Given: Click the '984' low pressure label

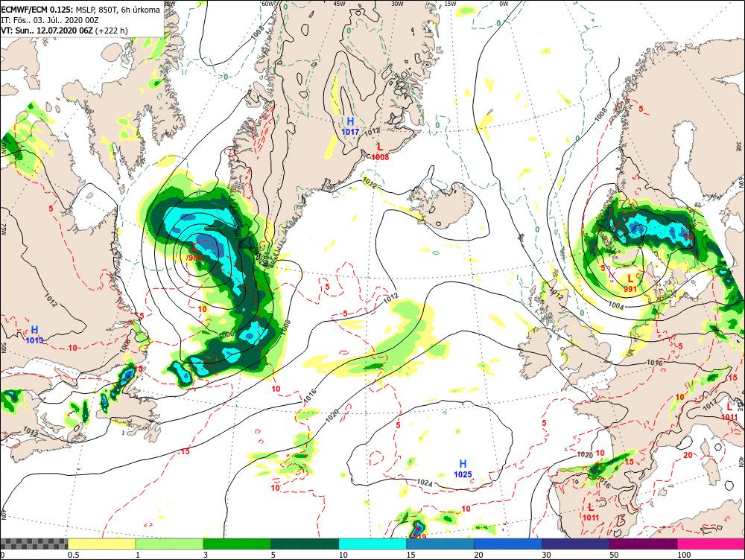Looking at the screenshot, I should pyautogui.click(x=194, y=258).
